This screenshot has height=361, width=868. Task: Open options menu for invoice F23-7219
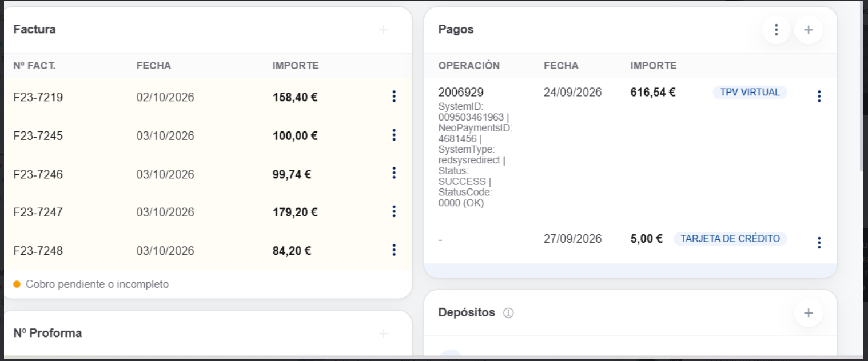coord(393,97)
